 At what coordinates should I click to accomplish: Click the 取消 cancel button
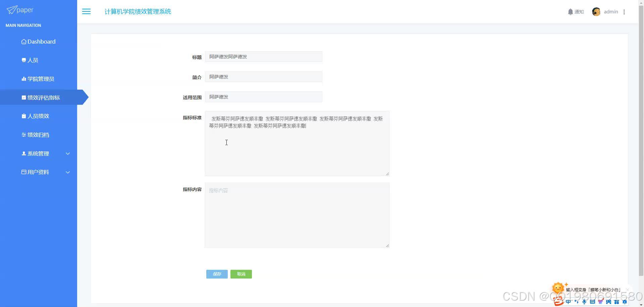[x=241, y=274]
